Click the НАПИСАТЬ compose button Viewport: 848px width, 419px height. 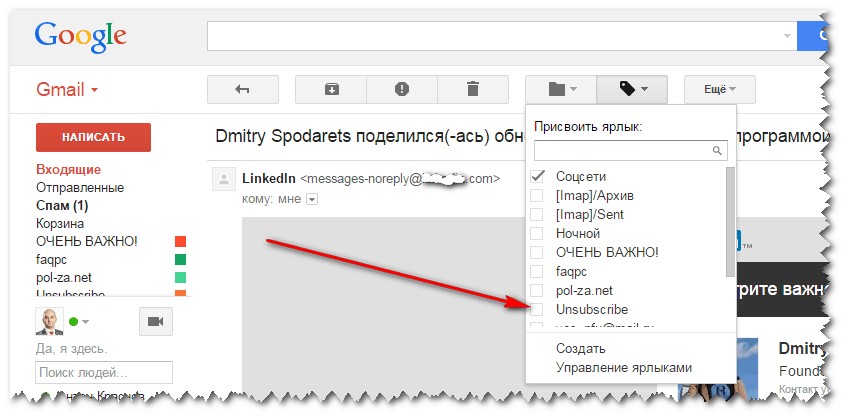point(93,137)
